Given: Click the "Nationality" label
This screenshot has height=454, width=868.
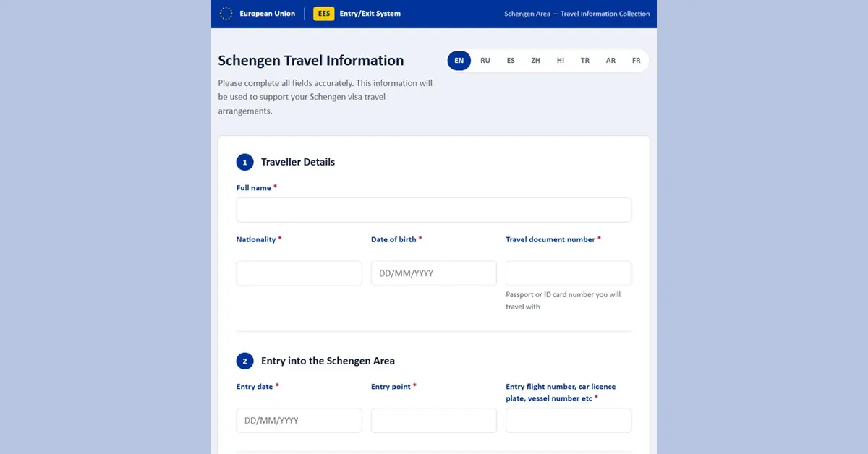Looking at the screenshot, I should tap(256, 239).
